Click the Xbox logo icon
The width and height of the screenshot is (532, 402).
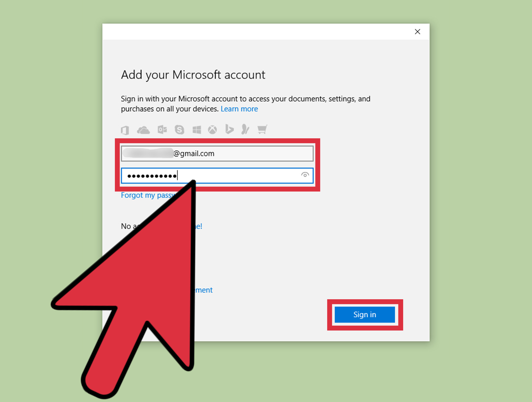coord(212,130)
